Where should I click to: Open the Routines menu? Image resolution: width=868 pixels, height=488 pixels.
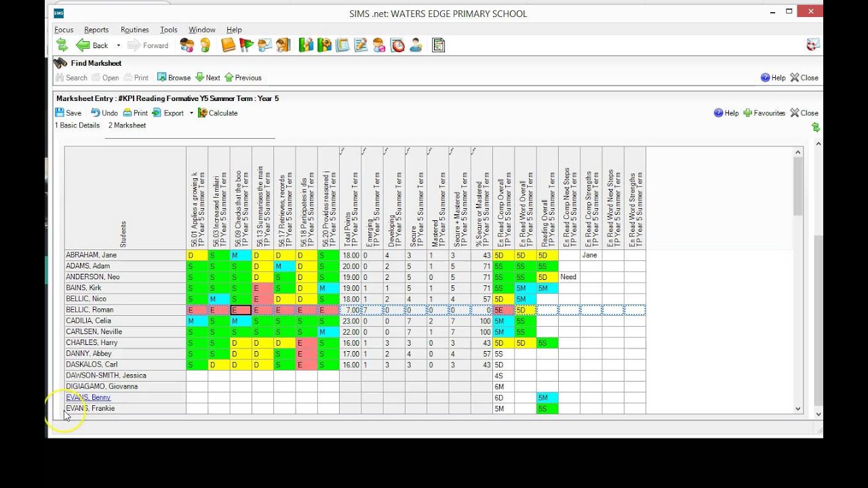pos(134,30)
